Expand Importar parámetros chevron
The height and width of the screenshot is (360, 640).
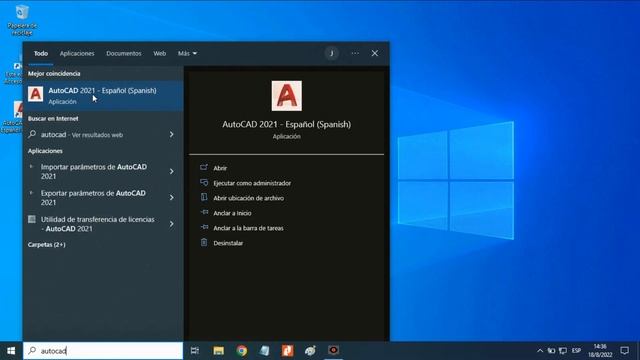pos(172,171)
